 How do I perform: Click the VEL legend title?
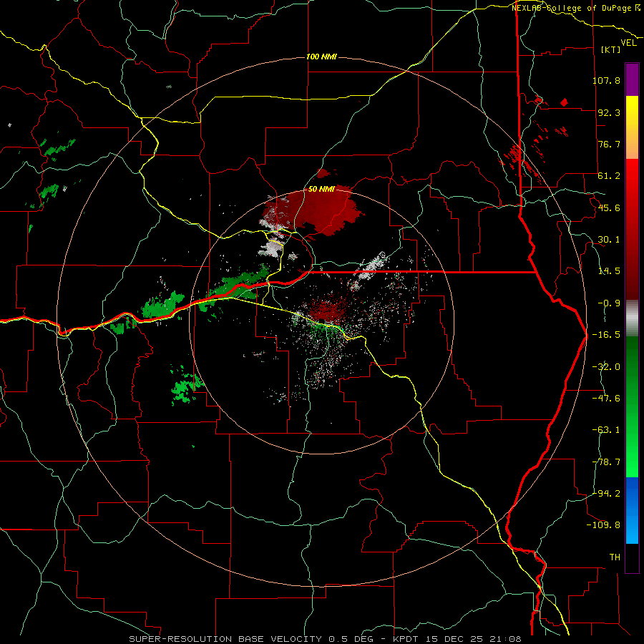pyautogui.click(x=628, y=43)
